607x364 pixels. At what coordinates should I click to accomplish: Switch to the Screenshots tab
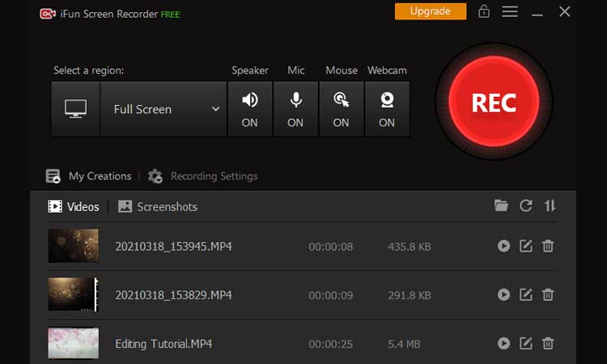click(158, 206)
